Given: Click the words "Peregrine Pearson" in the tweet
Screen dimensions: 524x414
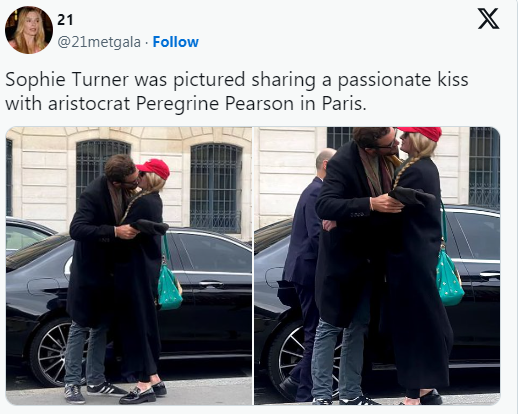Looking at the screenshot, I should click(216, 103).
